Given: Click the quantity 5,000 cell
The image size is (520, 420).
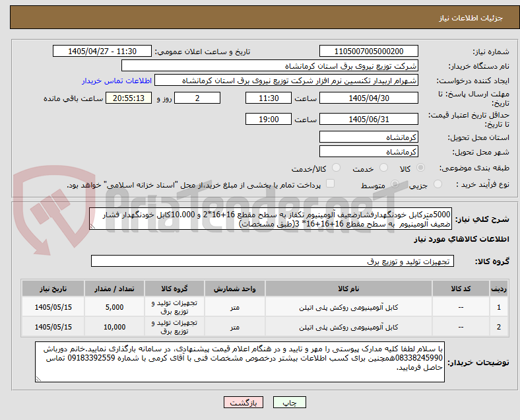Looking at the screenshot, I should click(114, 307).
